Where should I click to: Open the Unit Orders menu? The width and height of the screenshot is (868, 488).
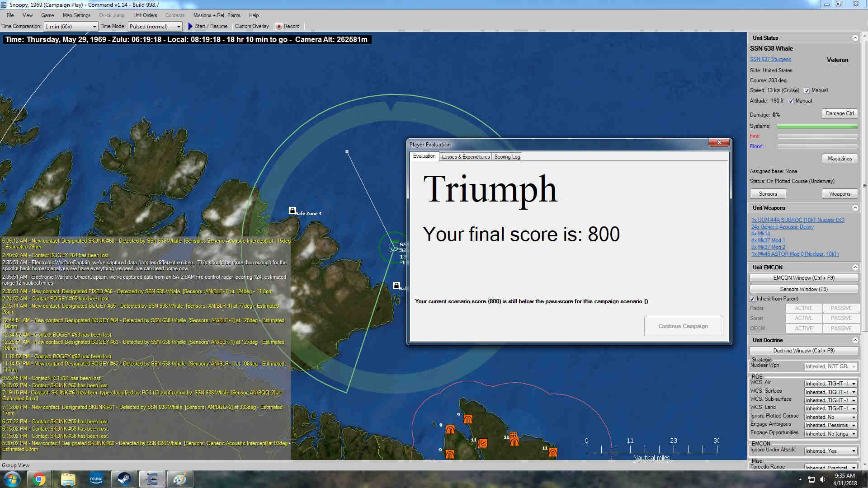pos(145,15)
